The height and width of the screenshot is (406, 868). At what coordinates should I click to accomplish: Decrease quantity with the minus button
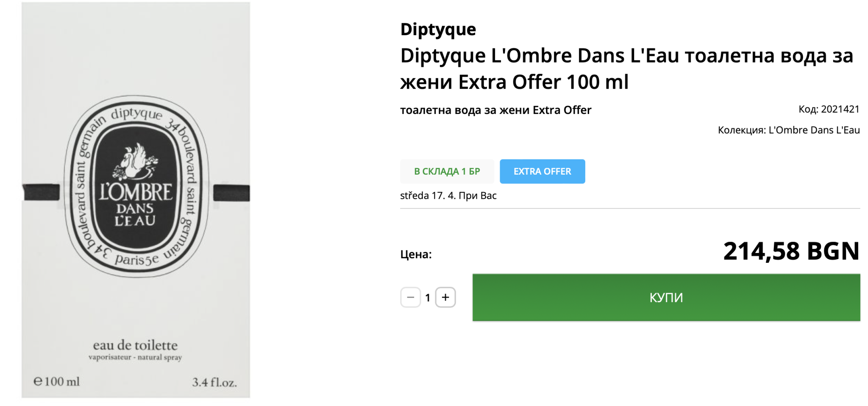pyautogui.click(x=410, y=298)
